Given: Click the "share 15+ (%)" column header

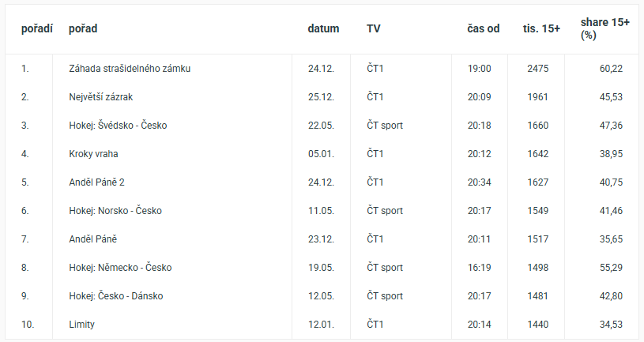Looking at the screenshot, I should tap(604, 28).
